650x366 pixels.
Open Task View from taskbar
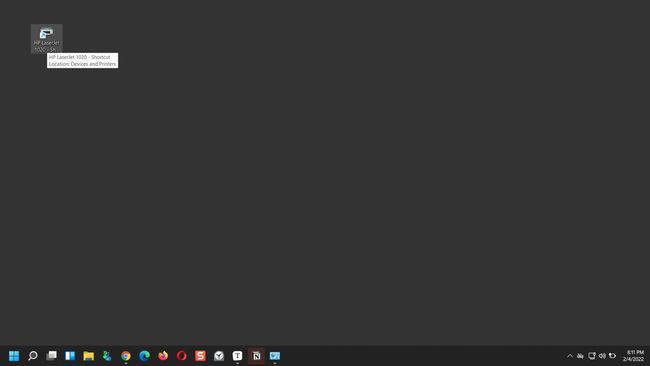tap(51, 356)
